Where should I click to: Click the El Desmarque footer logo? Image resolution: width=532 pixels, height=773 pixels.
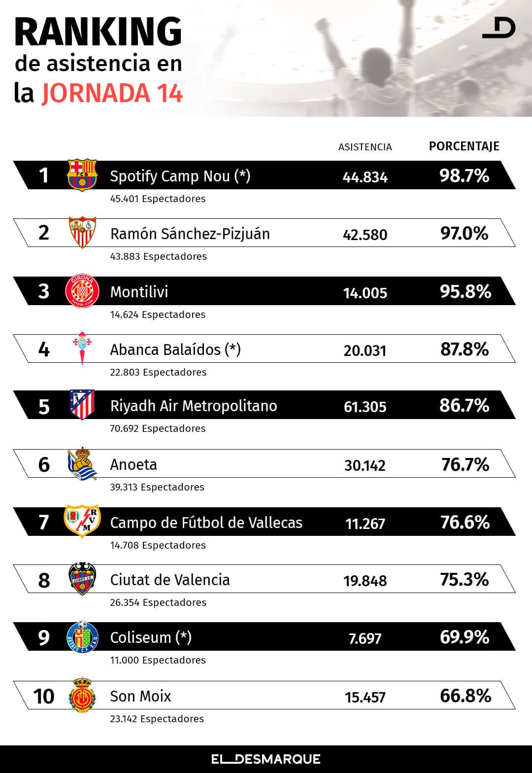point(266,759)
